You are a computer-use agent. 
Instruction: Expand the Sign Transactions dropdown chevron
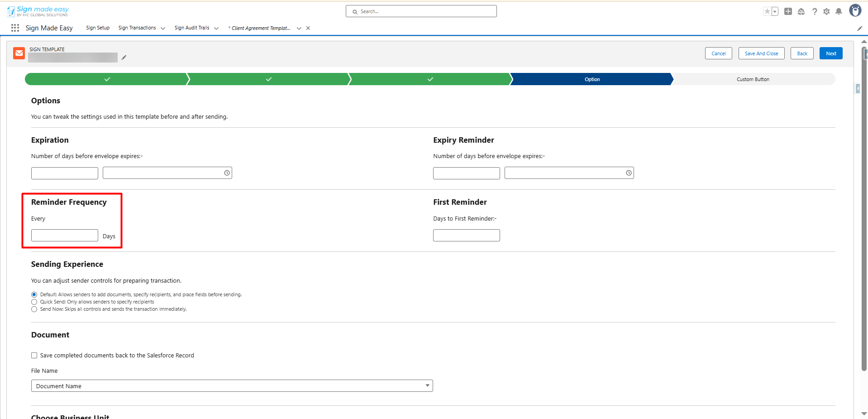pos(163,28)
